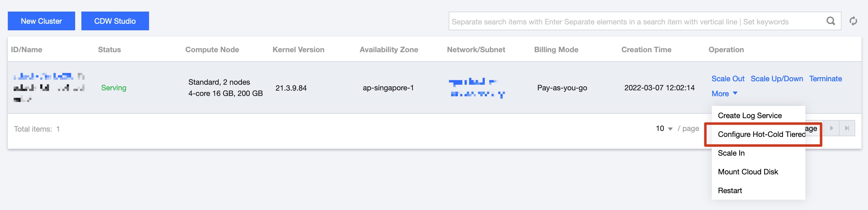
Task: Choose Configure Hot-Cold Tiered option
Action: (x=761, y=134)
